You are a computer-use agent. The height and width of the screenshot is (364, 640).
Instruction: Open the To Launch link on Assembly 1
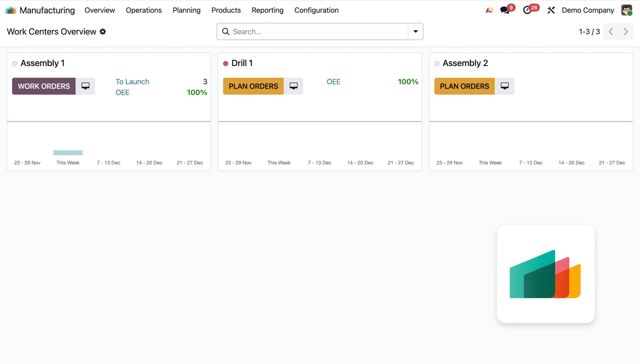132,82
